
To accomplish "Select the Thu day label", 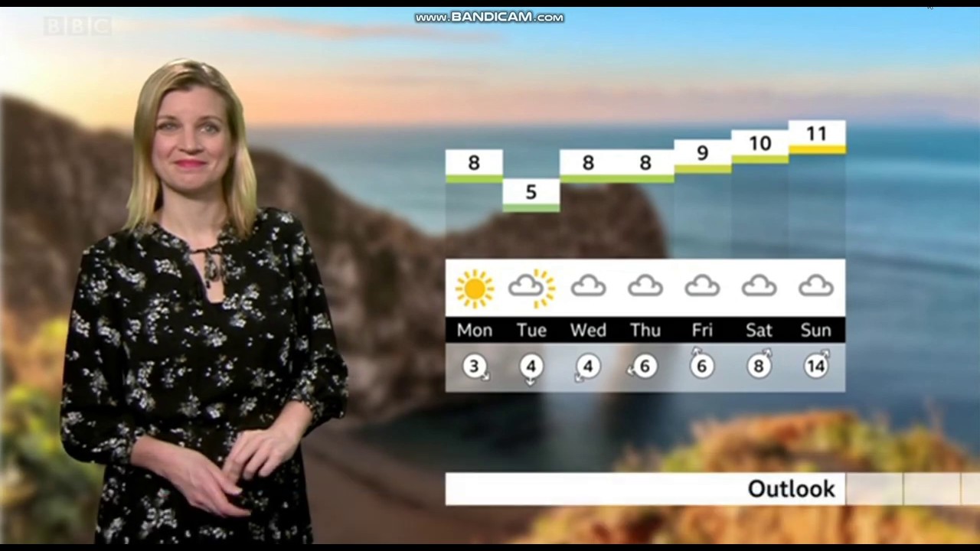I will coord(645,330).
